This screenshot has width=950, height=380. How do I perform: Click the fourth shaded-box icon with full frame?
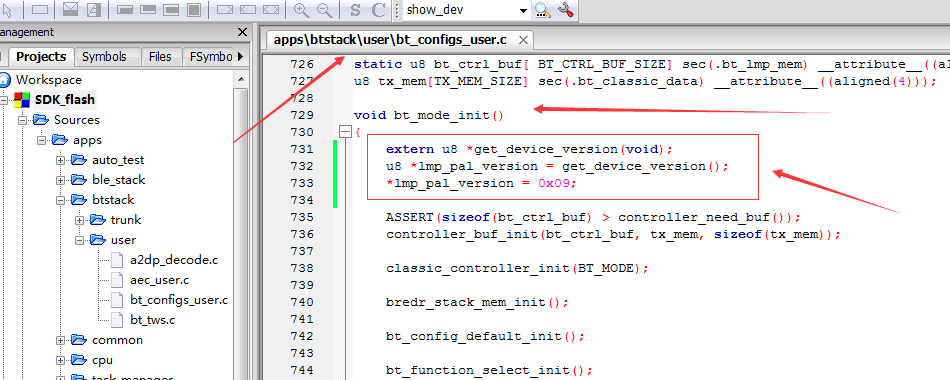194,10
